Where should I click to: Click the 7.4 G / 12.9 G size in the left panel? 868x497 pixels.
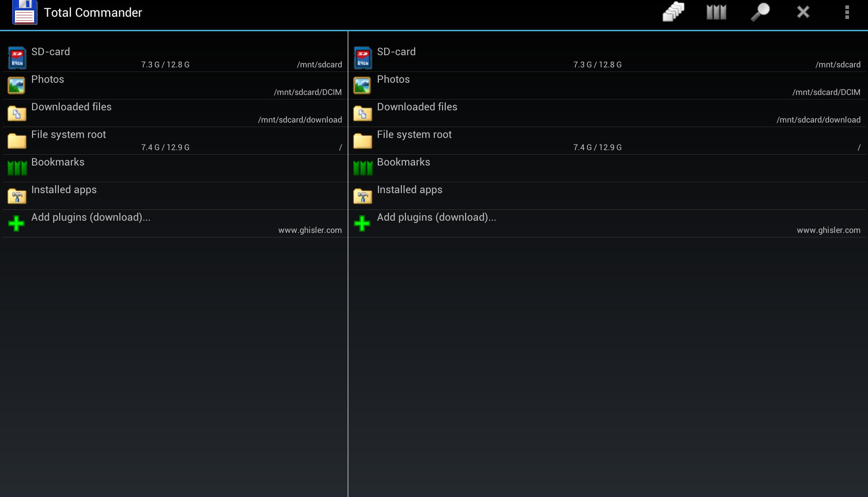click(x=165, y=147)
